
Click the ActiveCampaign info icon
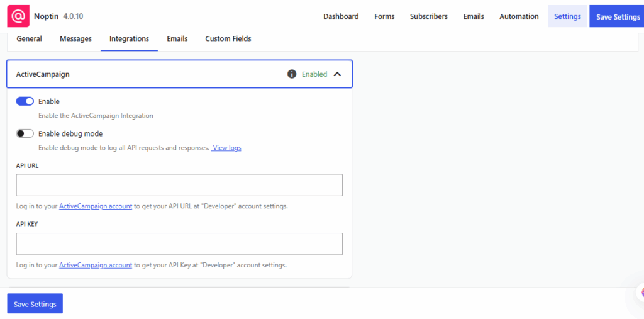(x=292, y=74)
